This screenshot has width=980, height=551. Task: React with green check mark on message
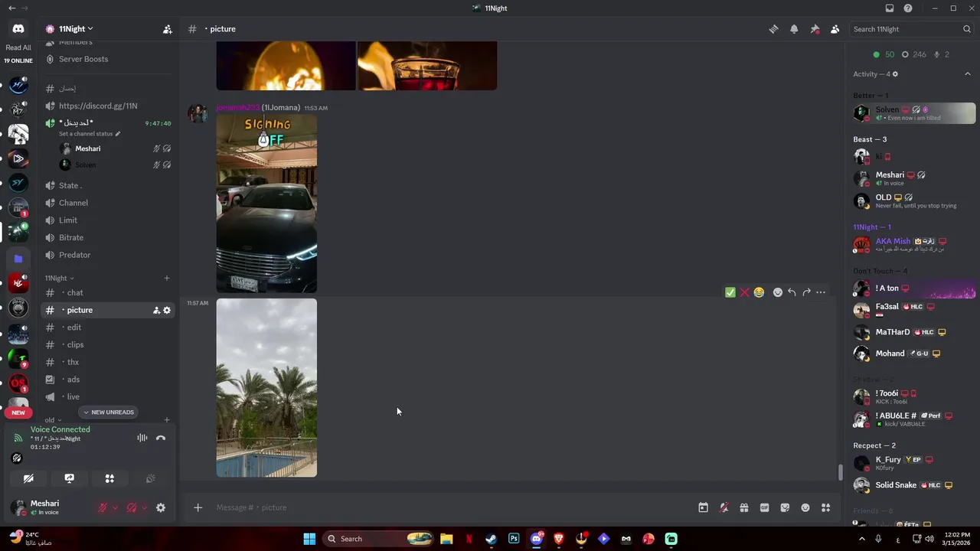point(730,292)
